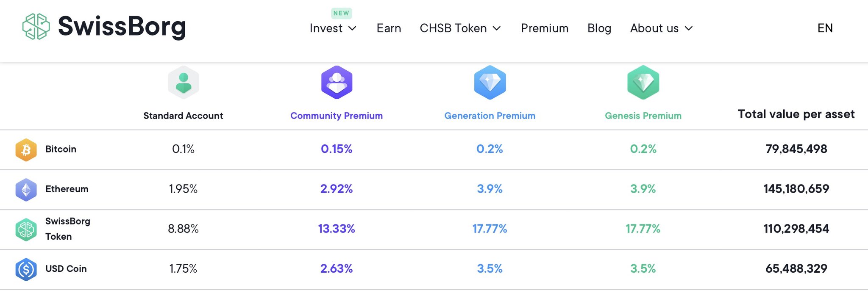This screenshot has height=293, width=868.
Task: Click the Standard Account avatar icon
Action: coord(184,83)
